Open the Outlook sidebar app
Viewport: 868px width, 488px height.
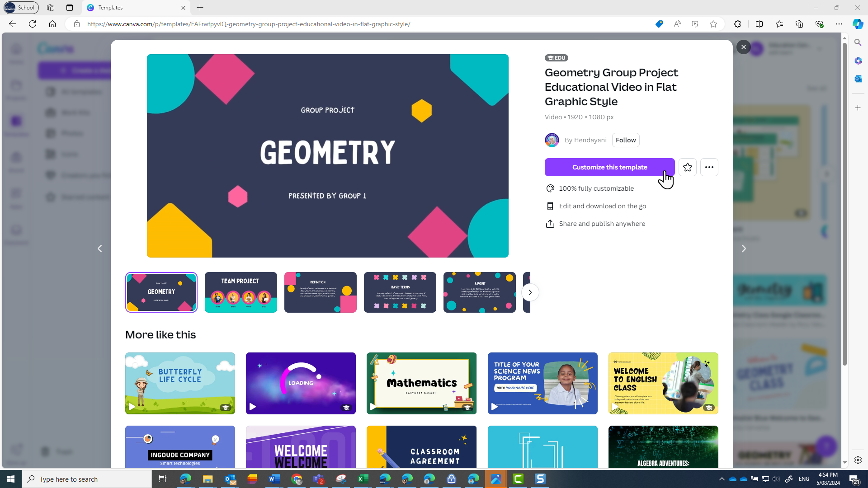pyautogui.click(x=858, y=79)
